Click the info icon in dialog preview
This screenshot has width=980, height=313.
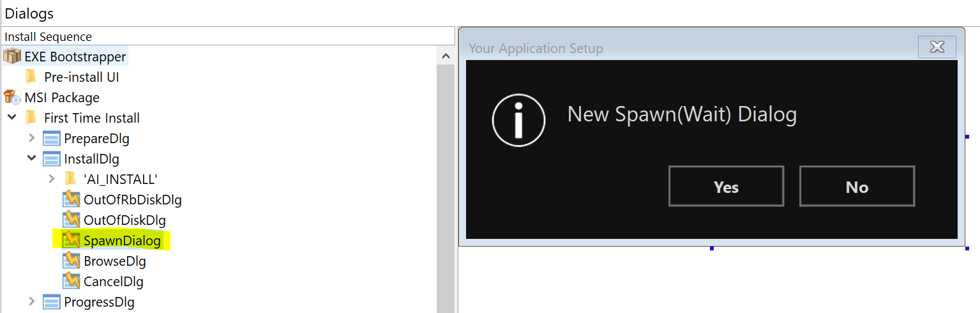click(518, 119)
